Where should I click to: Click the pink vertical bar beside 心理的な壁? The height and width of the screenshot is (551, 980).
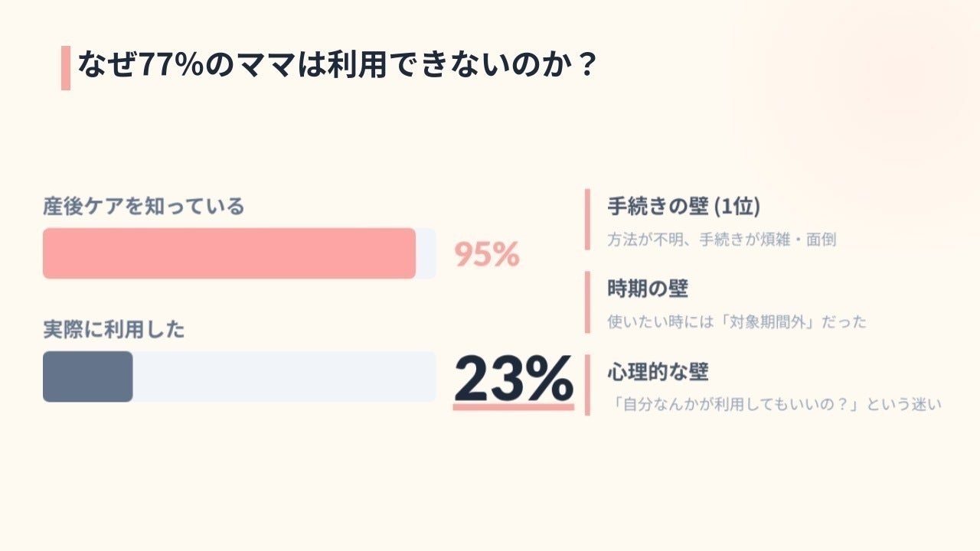pos(587,385)
